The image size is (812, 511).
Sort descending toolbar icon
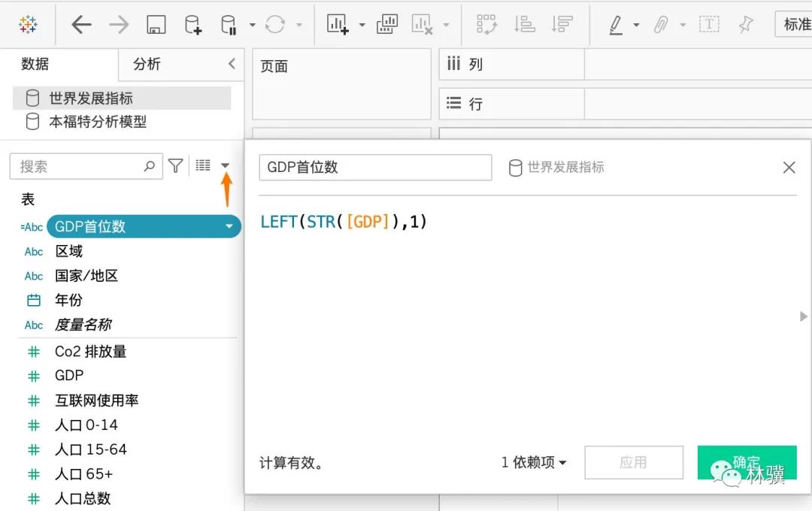click(562, 24)
